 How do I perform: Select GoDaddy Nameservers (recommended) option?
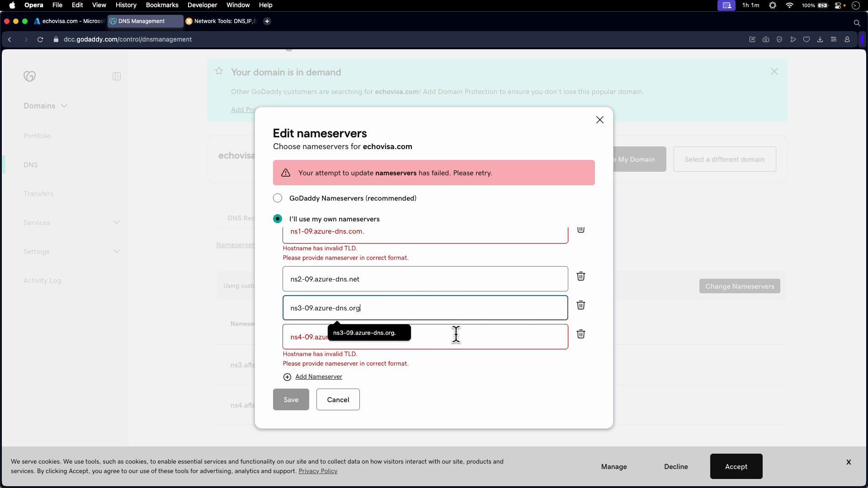(278, 198)
